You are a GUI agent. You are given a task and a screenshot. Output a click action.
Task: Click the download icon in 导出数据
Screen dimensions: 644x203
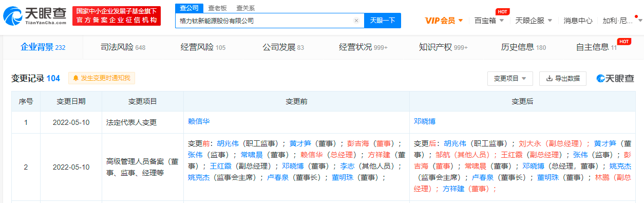point(550,78)
